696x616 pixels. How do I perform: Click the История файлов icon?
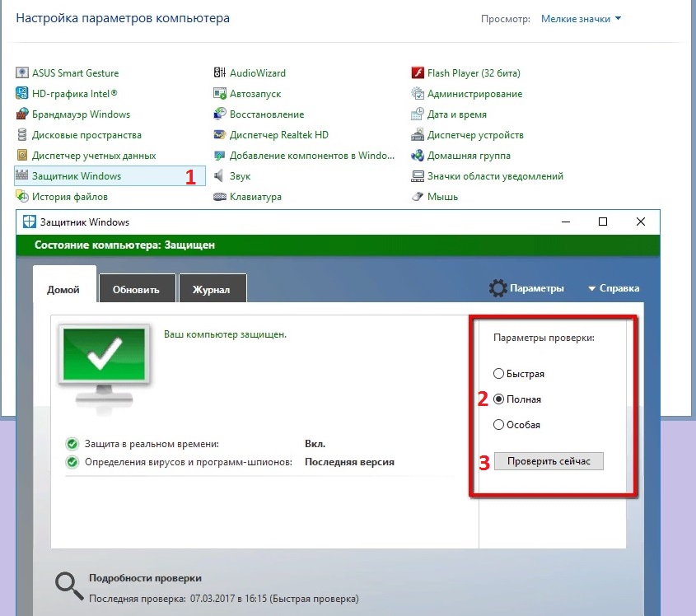tap(21, 196)
